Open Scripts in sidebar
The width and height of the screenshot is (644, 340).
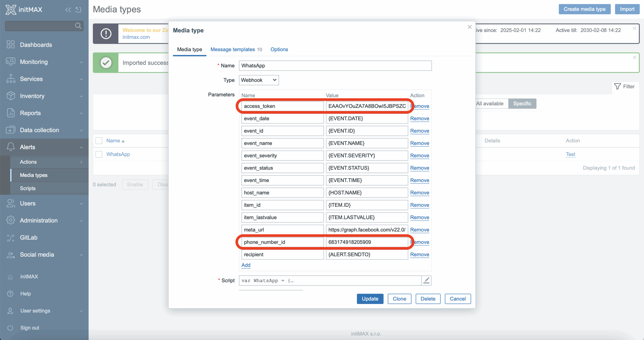pyautogui.click(x=28, y=188)
